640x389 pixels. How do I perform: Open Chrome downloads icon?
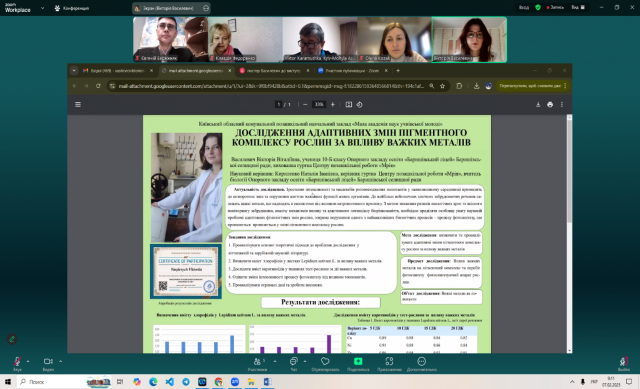tap(476, 86)
